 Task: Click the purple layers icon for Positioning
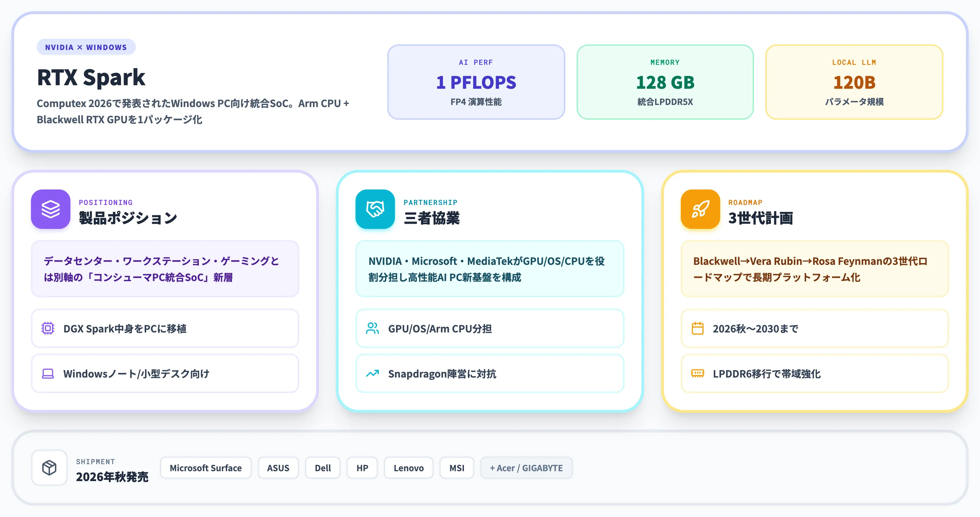(x=51, y=209)
